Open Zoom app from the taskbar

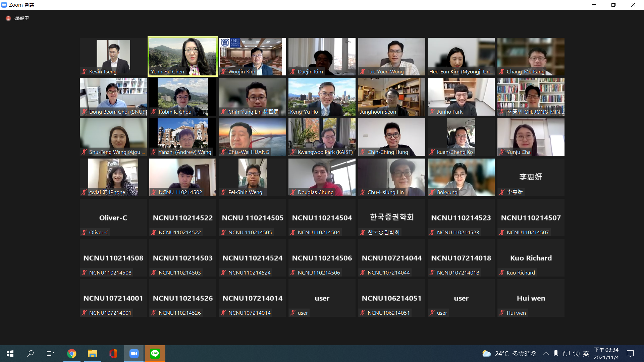tap(134, 354)
